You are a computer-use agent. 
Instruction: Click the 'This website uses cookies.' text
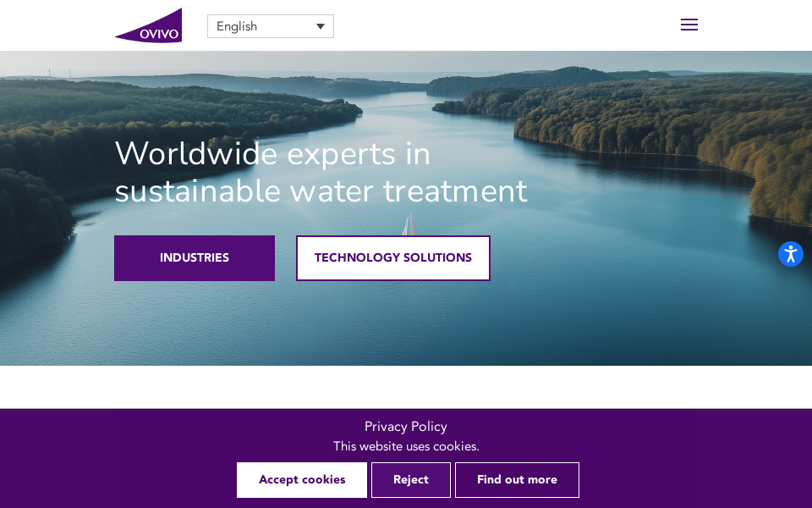pyautogui.click(x=406, y=446)
